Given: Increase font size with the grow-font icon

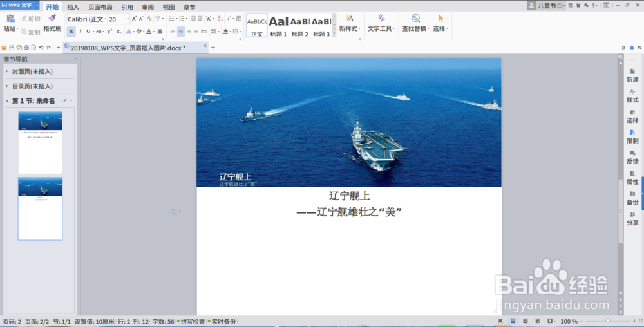Looking at the screenshot, I should [134, 19].
